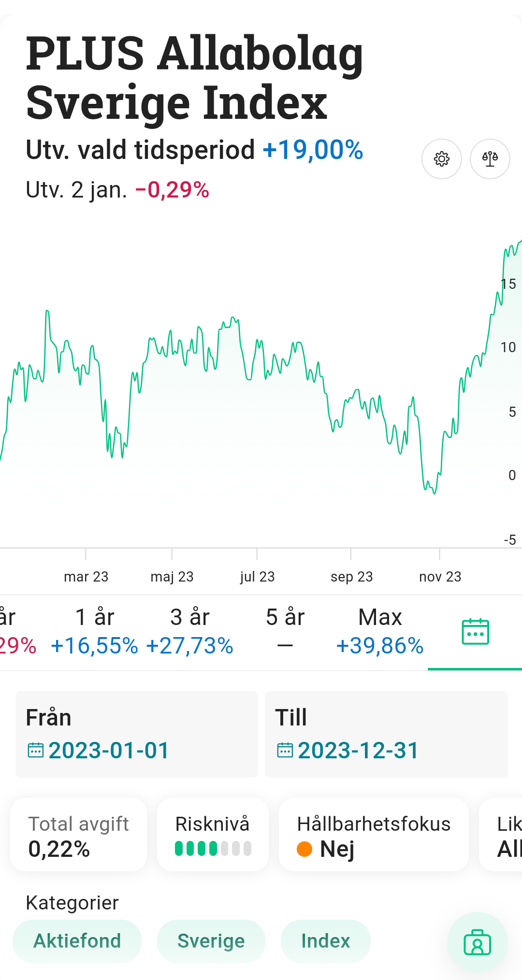Open chart settings gear icon

pos(441,159)
